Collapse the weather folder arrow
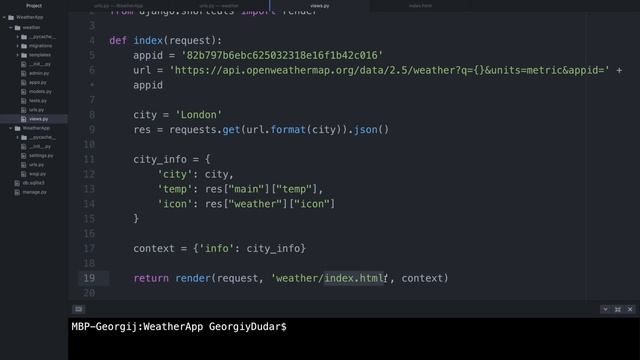Viewport: 640px width, 360px height. [11, 28]
